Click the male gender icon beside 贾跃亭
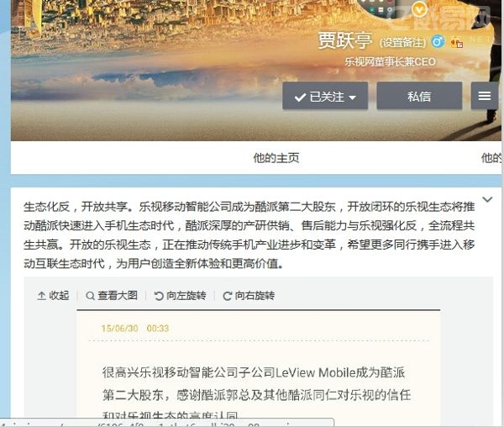Image resolution: width=504 pixels, height=427 pixels. (x=438, y=41)
